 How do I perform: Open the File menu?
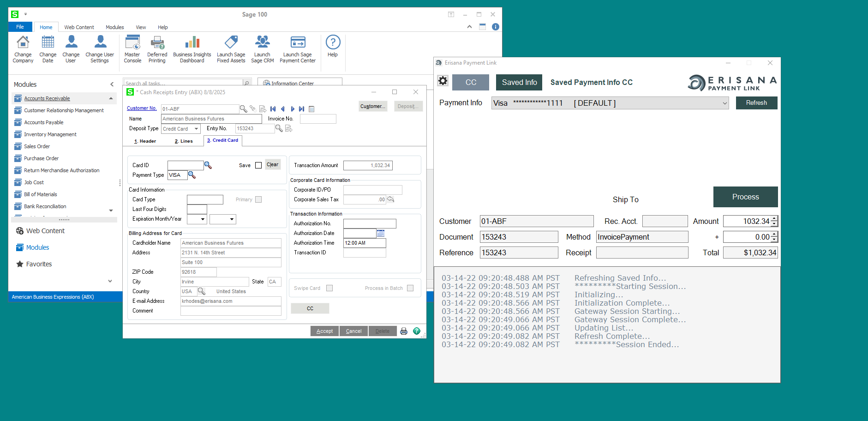pyautogui.click(x=20, y=27)
